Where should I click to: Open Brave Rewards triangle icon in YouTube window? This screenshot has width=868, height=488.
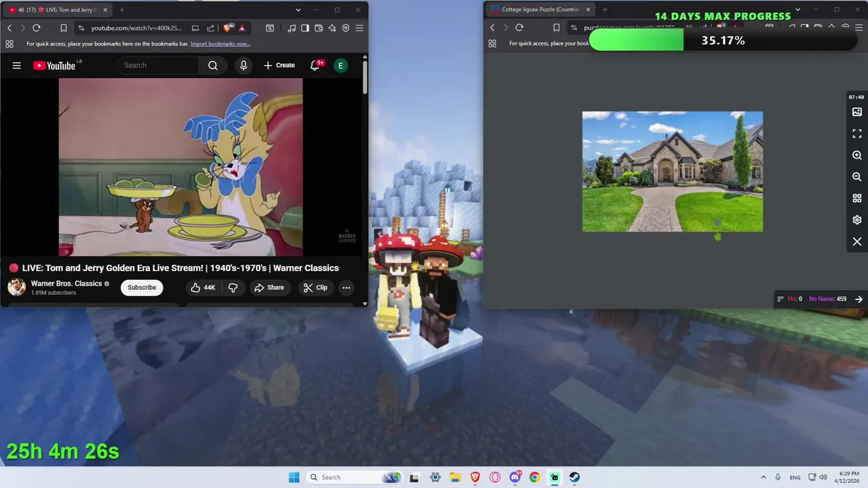(241, 28)
